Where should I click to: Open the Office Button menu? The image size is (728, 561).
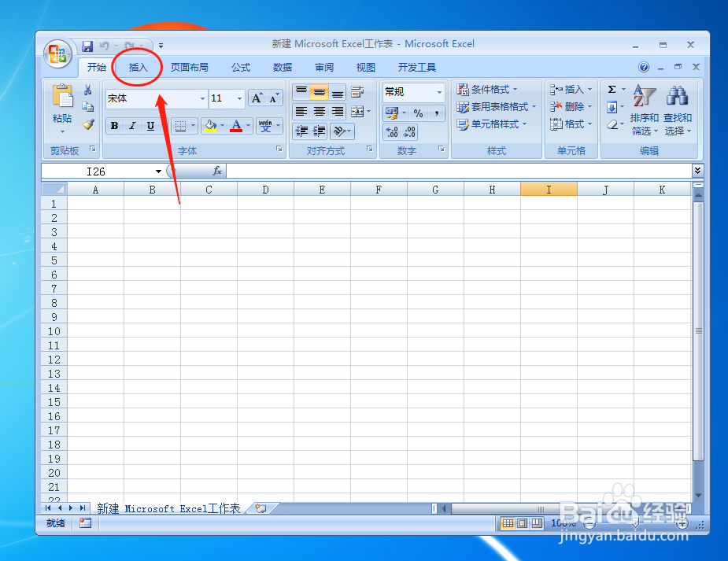pyautogui.click(x=57, y=54)
